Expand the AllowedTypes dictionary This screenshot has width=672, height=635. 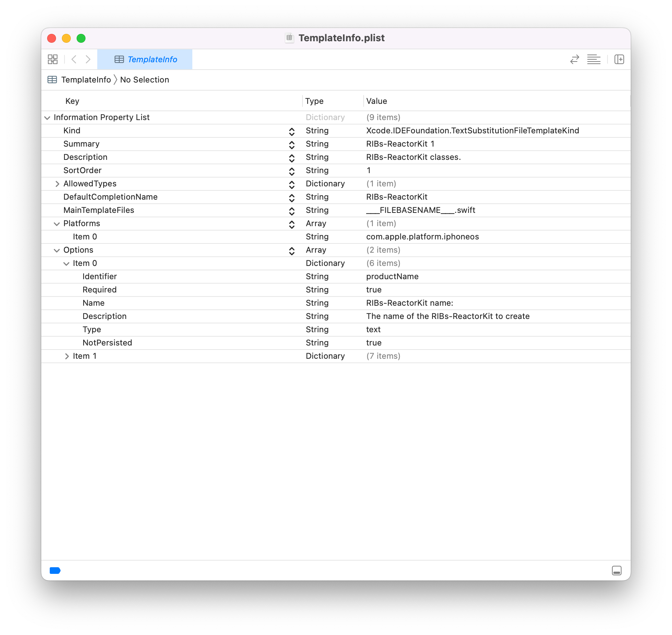(x=57, y=184)
